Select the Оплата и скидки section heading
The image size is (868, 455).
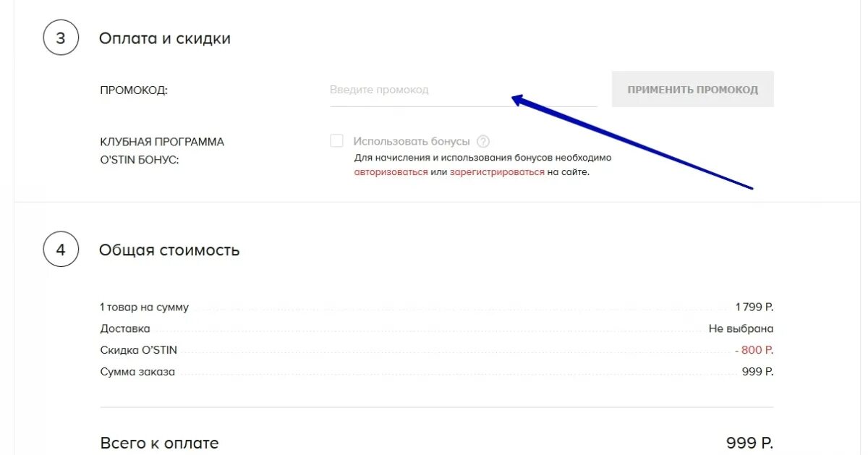165,39
